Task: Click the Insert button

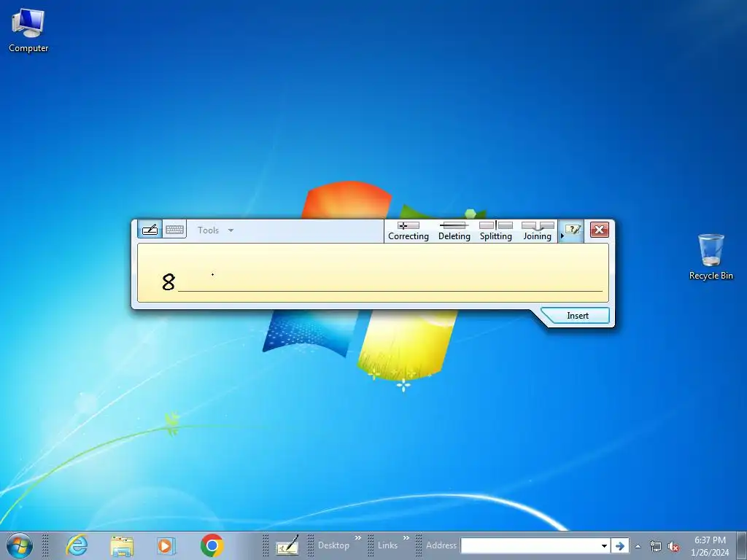Action: [x=577, y=316]
